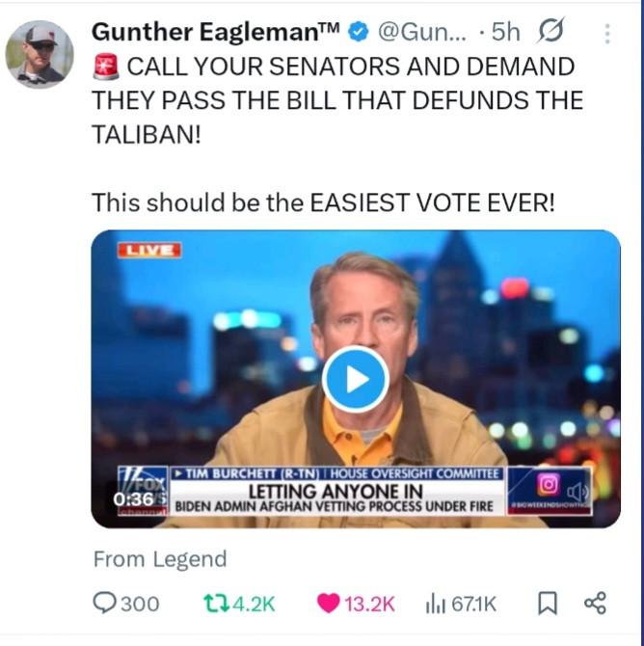Viewport: 644px width, 646px height.
Task: Play the Fox News video
Action: [x=355, y=379]
